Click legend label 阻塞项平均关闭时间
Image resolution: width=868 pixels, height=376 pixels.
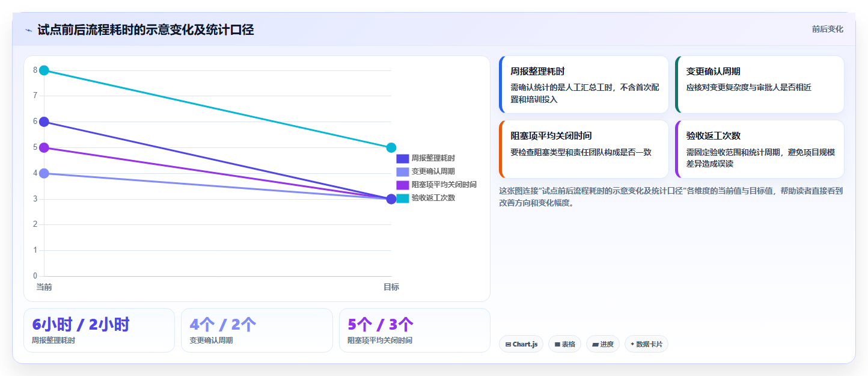[x=444, y=185]
